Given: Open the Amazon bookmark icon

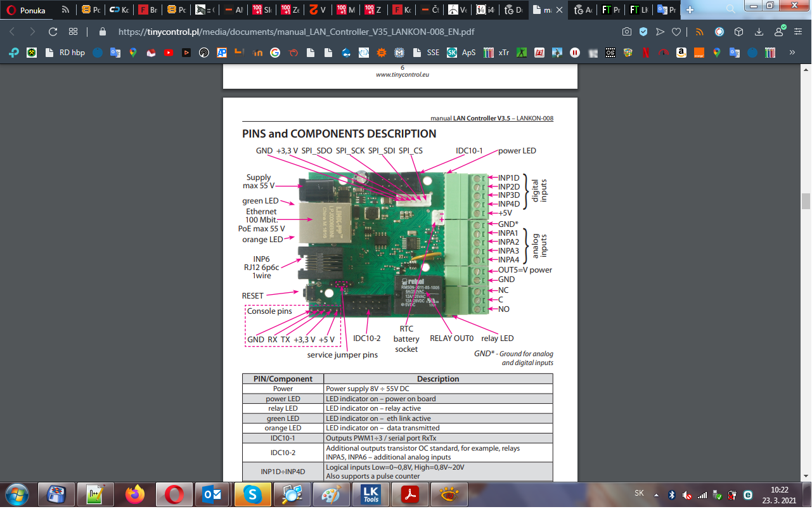Looking at the screenshot, I should click(x=681, y=53).
